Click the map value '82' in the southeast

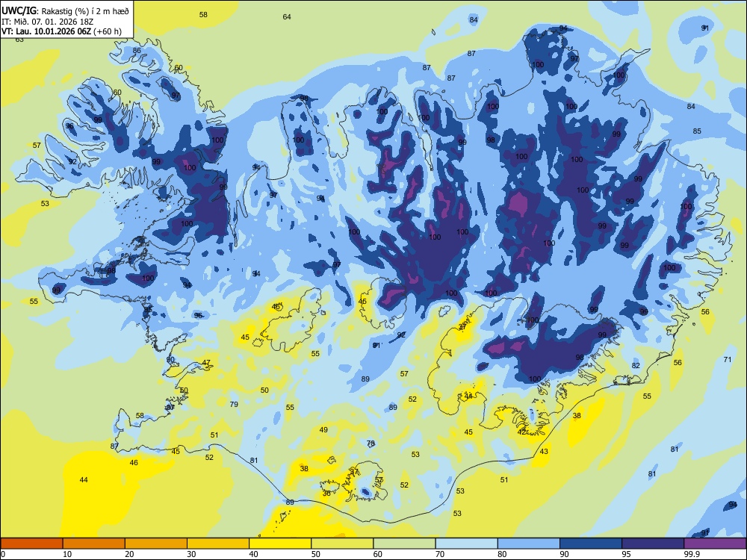(636, 365)
